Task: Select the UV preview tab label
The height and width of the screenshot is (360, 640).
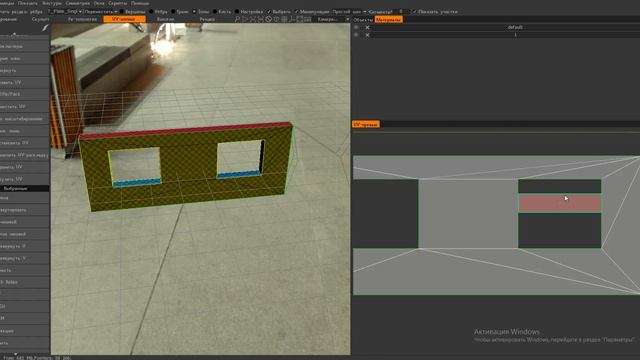Action: pos(366,124)
